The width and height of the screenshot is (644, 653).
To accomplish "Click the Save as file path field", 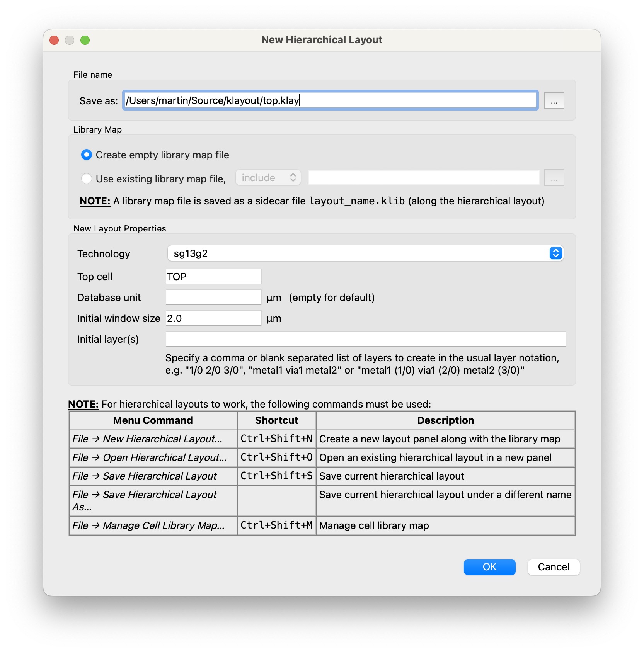I will pos(330,100).
